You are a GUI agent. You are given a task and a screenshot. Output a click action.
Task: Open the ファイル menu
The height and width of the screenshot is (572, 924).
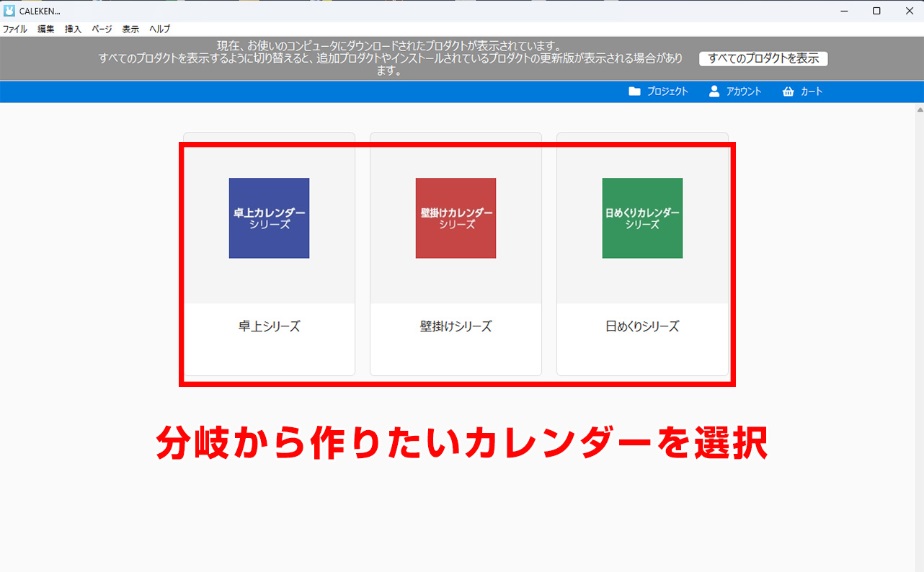[14, 30]
